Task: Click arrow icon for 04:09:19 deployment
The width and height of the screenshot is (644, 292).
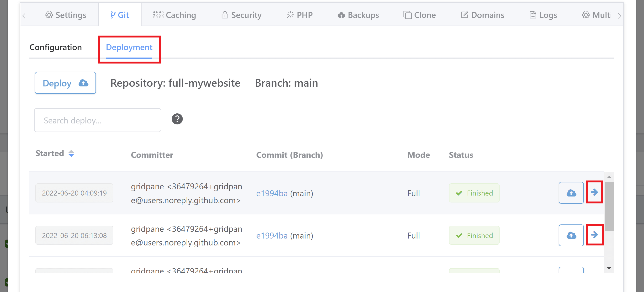Action: (x=594, y=192)
